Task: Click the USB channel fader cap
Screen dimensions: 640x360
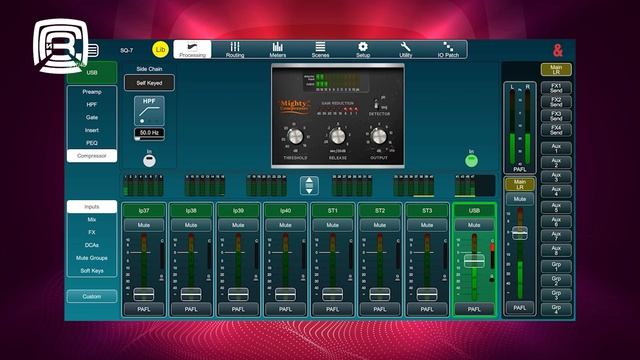Action: [x=474, y=261]
